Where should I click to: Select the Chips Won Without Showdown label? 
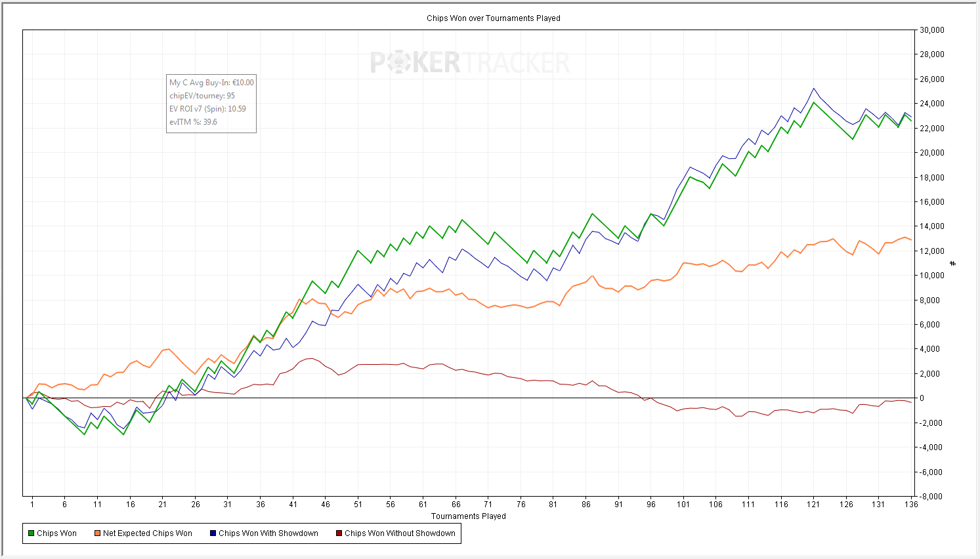[x=400, y=533]
